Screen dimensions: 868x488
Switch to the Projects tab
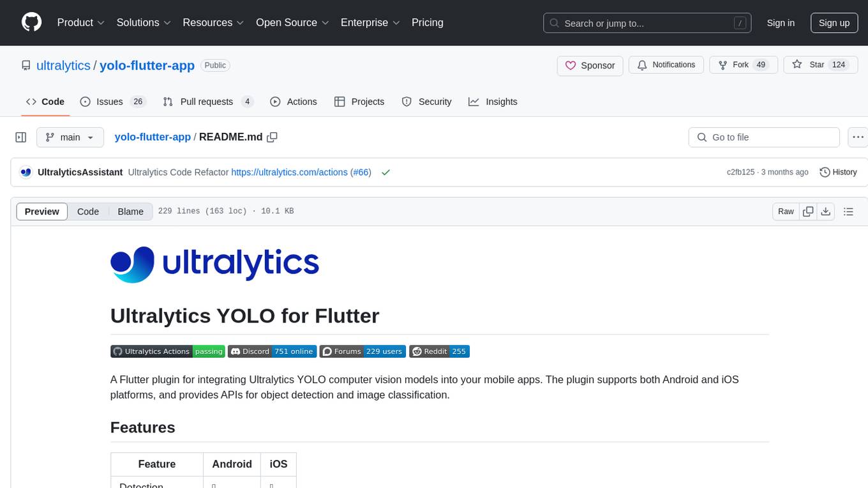click(359, 102)
